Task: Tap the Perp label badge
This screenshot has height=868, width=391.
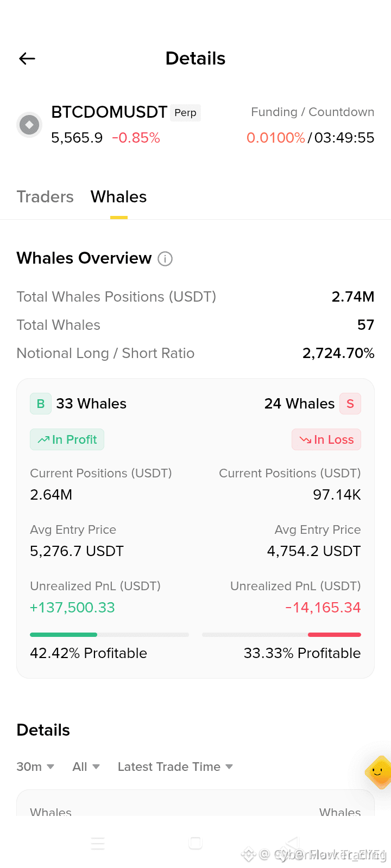Action: [x=186, y=113]
